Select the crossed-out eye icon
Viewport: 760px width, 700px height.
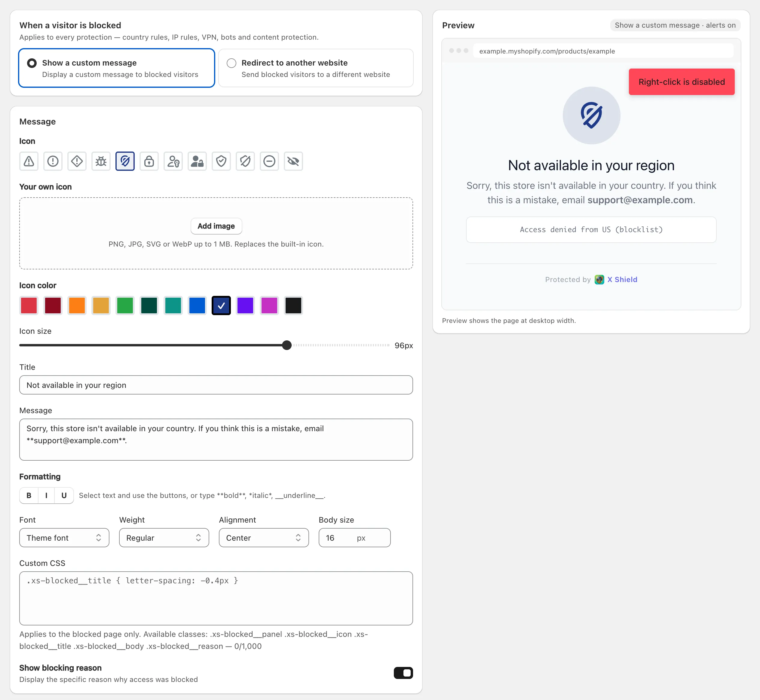pos(293,161)
